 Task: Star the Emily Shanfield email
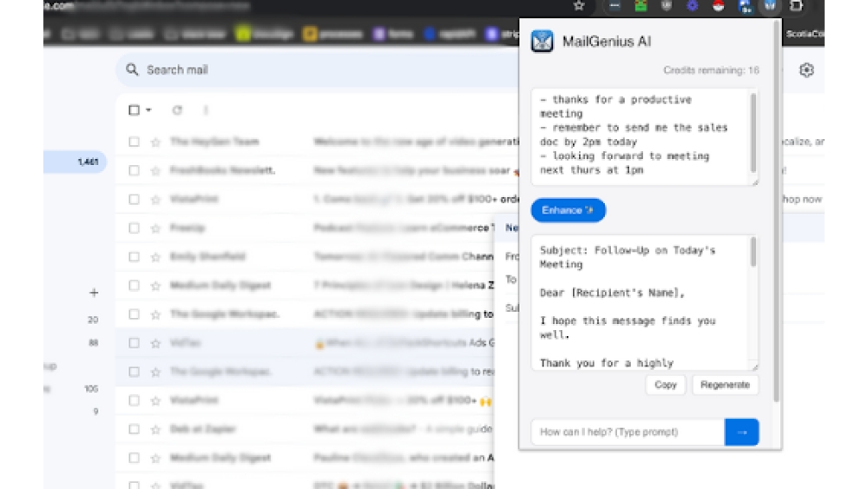[x=155, y=257]
